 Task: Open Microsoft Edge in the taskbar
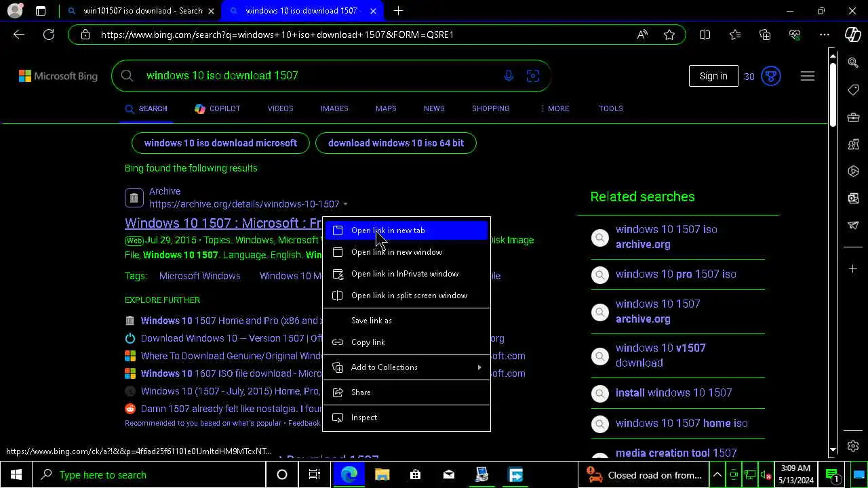[349, 474]
